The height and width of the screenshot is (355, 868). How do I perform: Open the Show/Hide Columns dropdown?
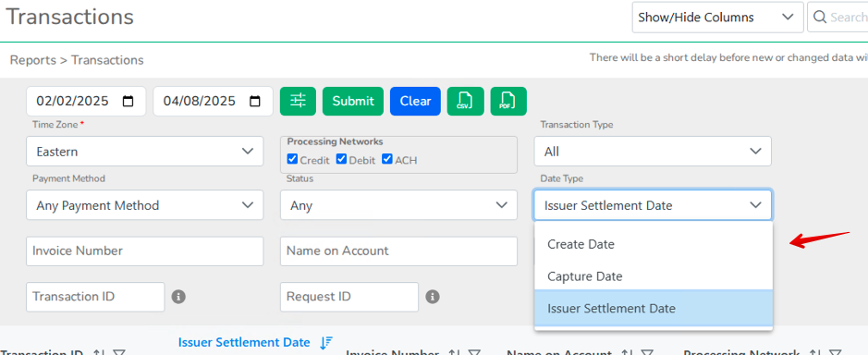717,18
